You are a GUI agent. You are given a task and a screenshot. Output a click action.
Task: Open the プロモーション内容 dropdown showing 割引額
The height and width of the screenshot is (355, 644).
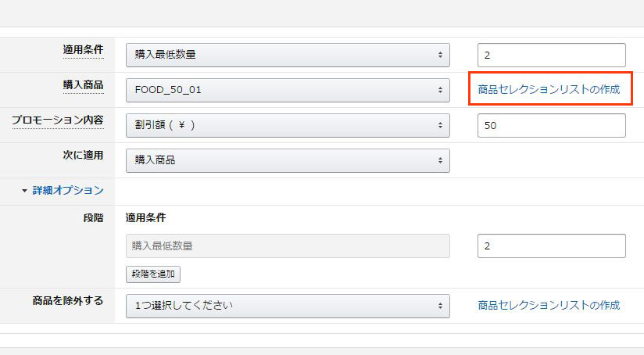pos(288,125)
